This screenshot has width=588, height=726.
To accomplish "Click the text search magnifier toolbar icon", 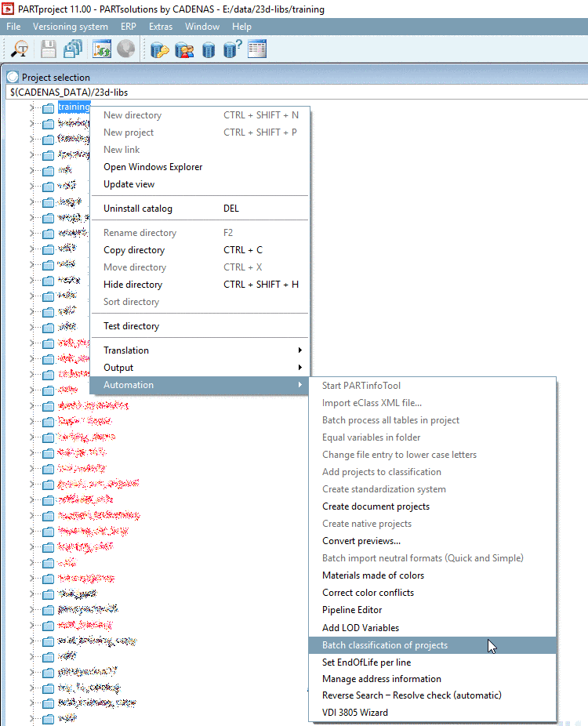I will tap(20, 49).
